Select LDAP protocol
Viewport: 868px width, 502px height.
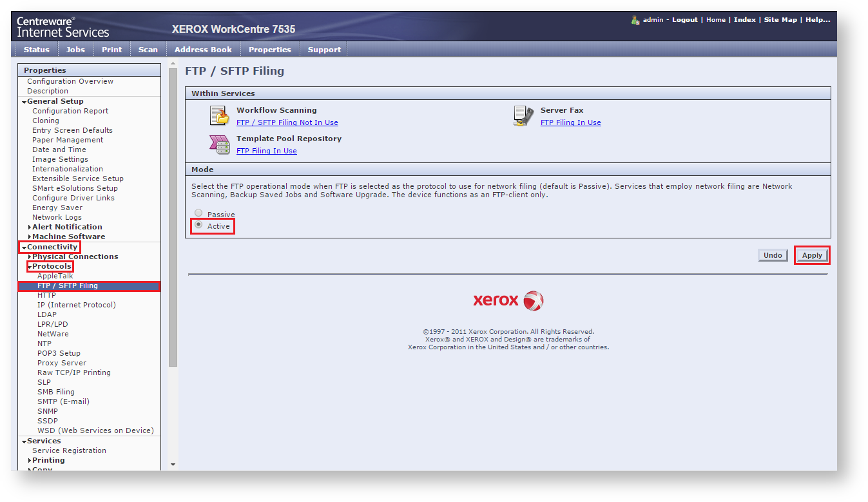(47, 314)
